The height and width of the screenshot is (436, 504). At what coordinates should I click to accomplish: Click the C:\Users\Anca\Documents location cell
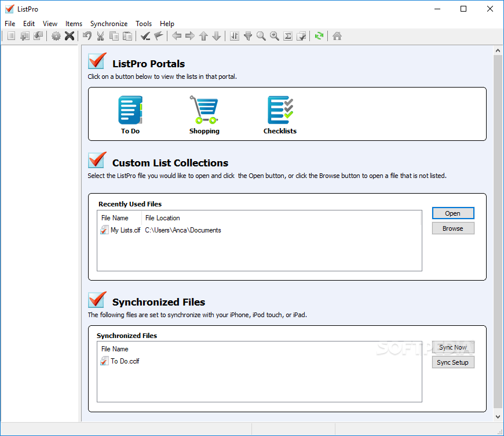(x=183, y=230)
